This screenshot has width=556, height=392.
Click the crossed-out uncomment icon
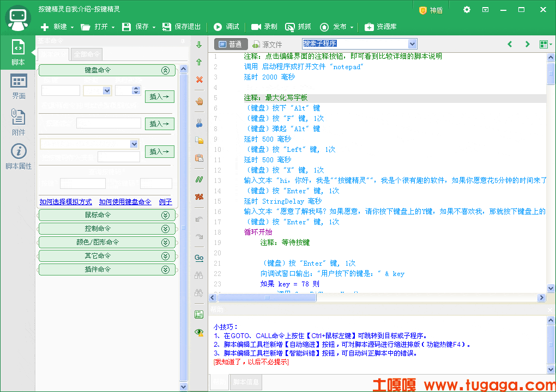[200, 197]
